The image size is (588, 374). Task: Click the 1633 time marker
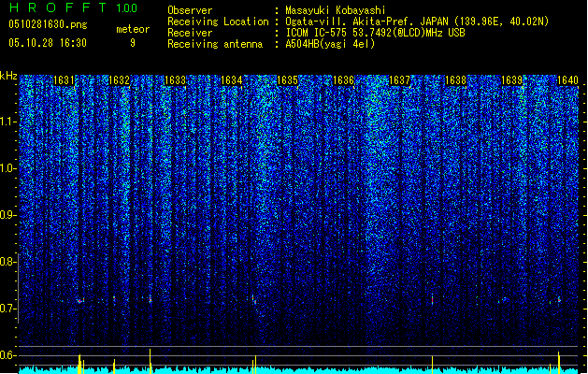175,80
